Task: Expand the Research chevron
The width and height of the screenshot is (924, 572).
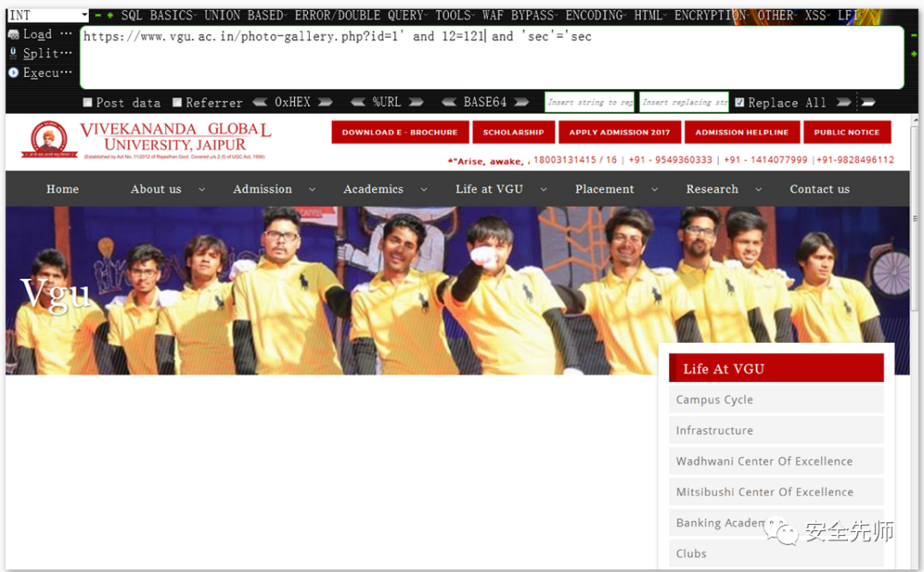Action: [758, 190]
